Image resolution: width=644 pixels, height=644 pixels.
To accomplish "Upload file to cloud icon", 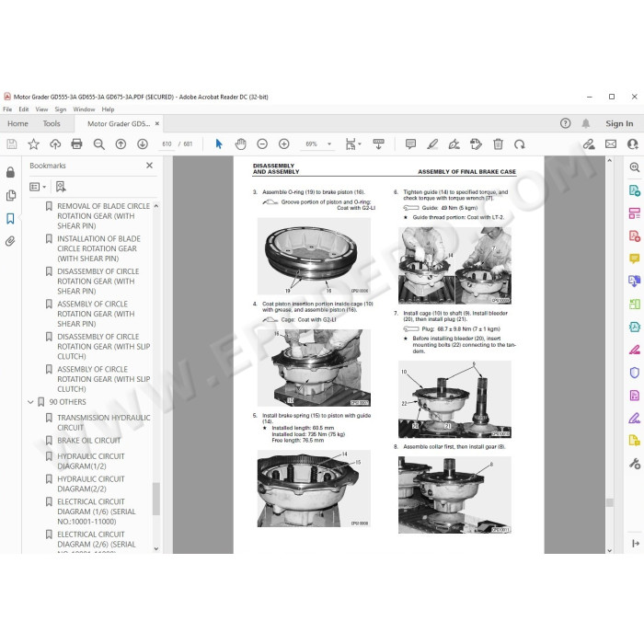I will click(55, 144).
